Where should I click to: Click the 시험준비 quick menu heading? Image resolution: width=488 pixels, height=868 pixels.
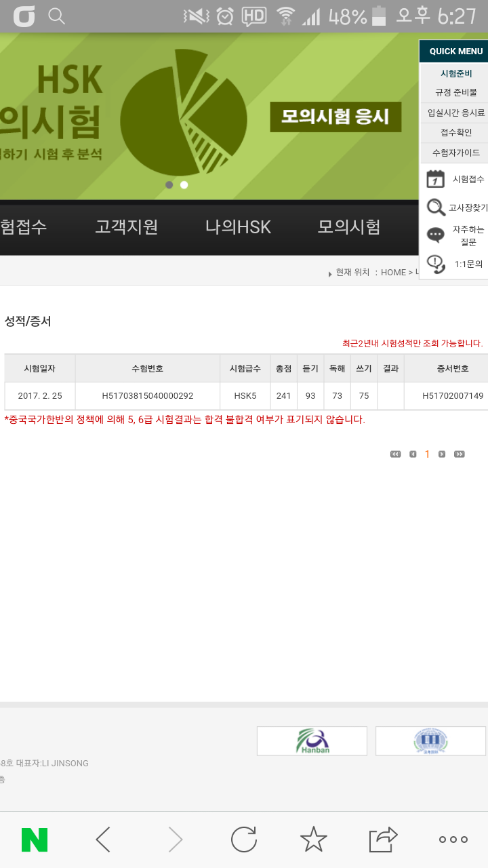point(456,74)
